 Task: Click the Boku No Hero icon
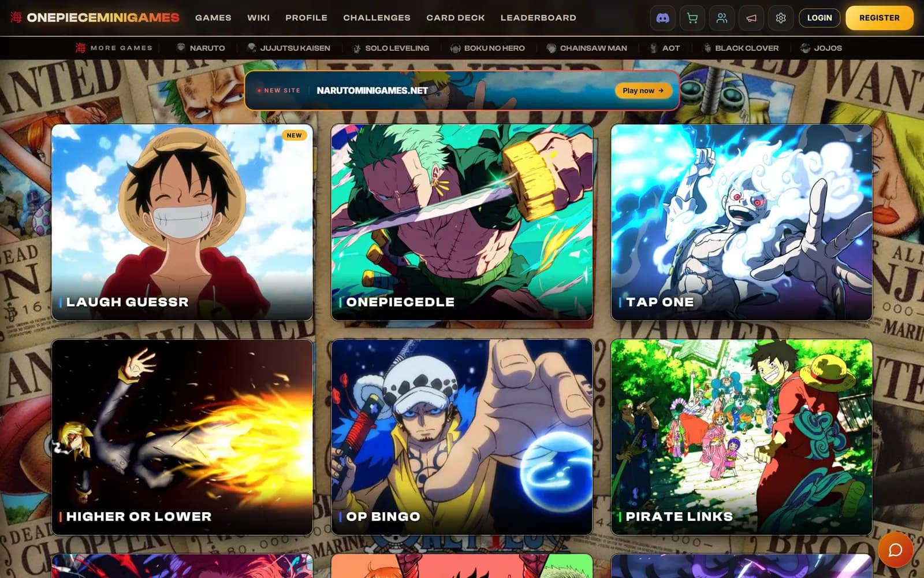point(455,48)
